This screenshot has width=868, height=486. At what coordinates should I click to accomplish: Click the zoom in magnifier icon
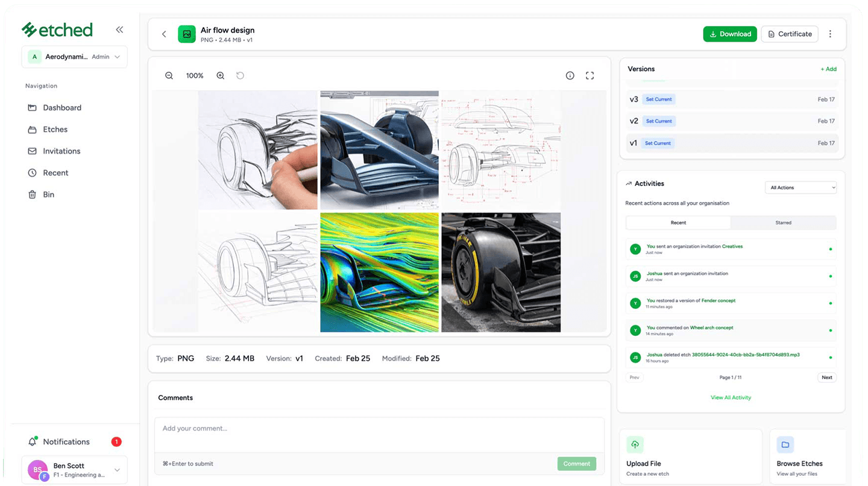tap(221, 75)
